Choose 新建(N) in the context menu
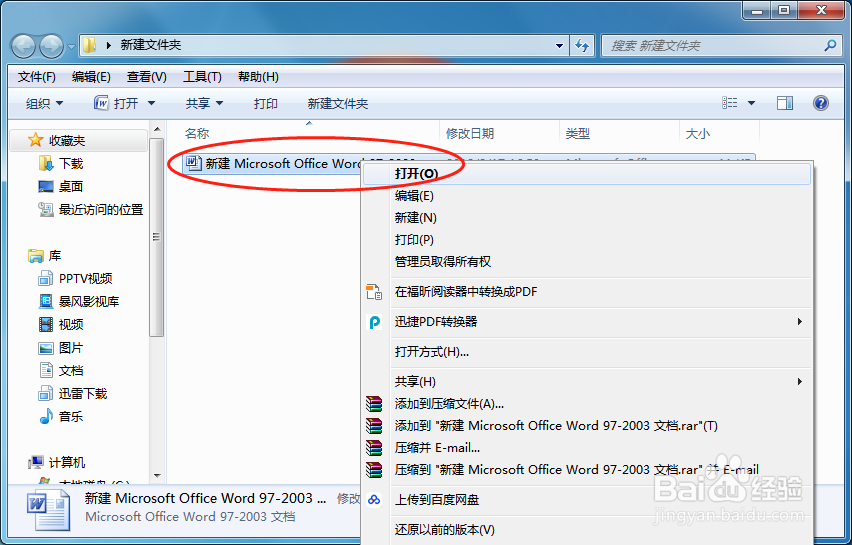This screenshot has height=545, width=852. tap(587, 218)
